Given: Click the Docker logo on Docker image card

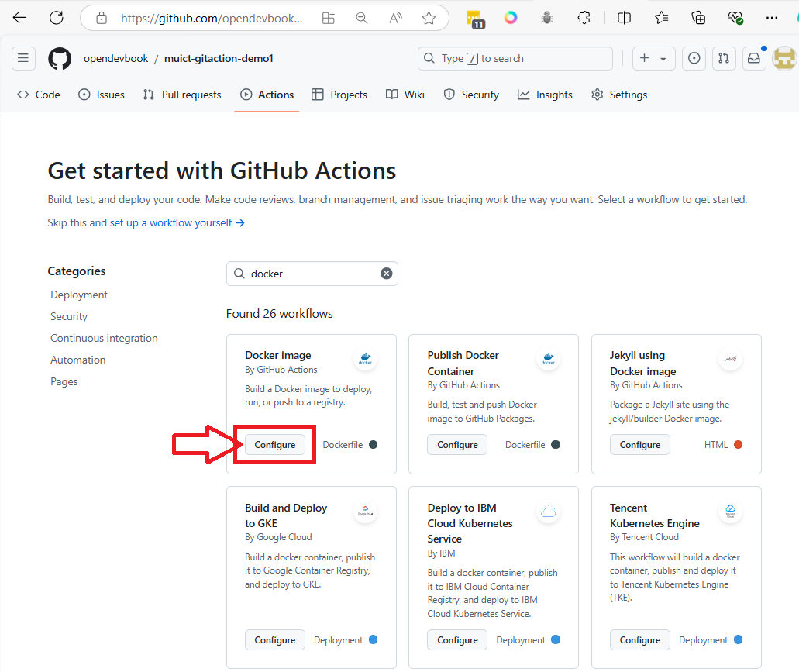Looking at the screenshot, I should pos(365,359).
